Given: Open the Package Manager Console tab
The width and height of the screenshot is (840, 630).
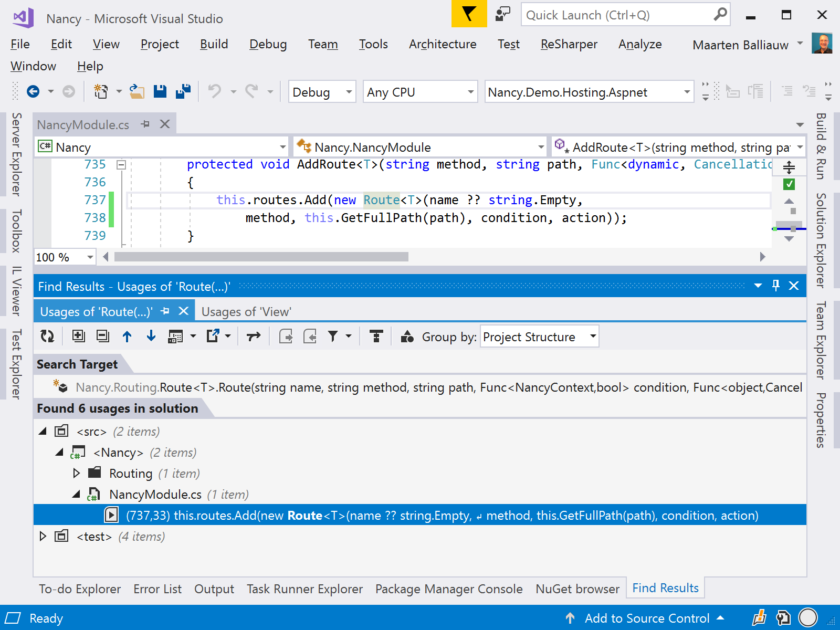Looking at the screenshot, I should tap(449, 589).
